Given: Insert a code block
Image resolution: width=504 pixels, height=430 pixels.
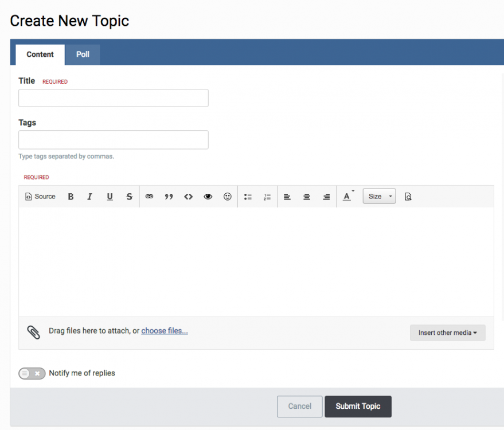Looking at the screenshot, I should [189, 196].
